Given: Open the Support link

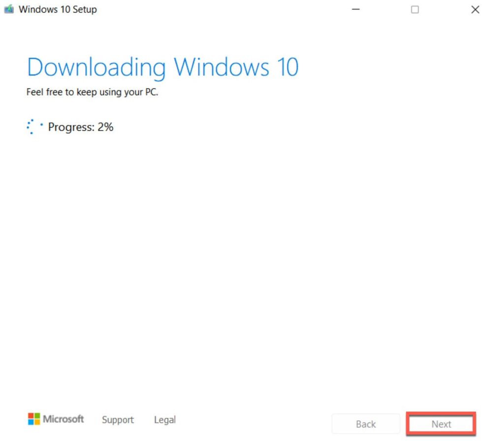Looking at the screenshot, I should click(118, 419).
